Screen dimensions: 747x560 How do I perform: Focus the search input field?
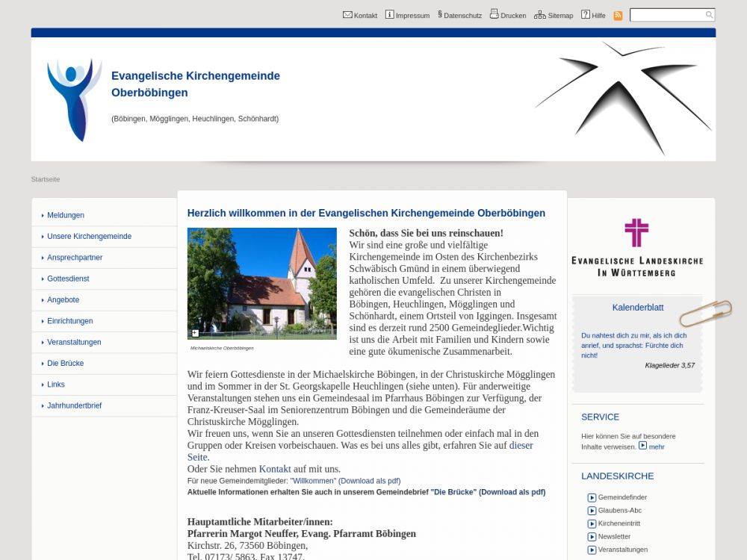(666, 15)
